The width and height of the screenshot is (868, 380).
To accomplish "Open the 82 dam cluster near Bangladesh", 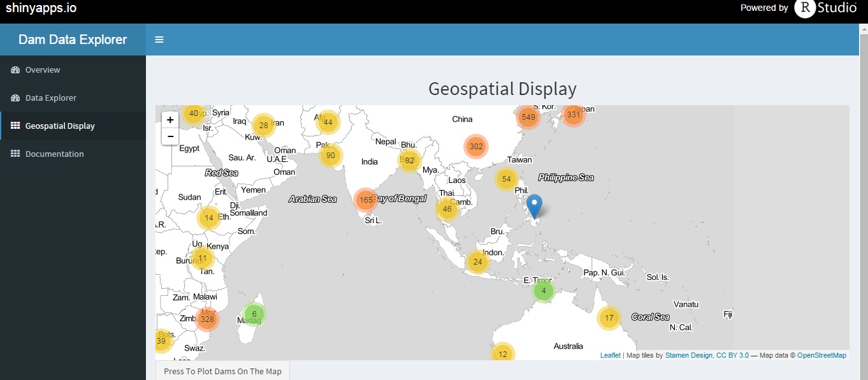I will point(409,160).
